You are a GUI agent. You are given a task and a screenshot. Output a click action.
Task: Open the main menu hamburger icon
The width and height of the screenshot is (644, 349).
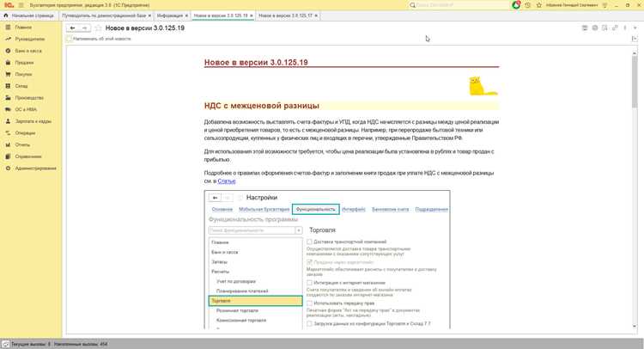[21, 5]
